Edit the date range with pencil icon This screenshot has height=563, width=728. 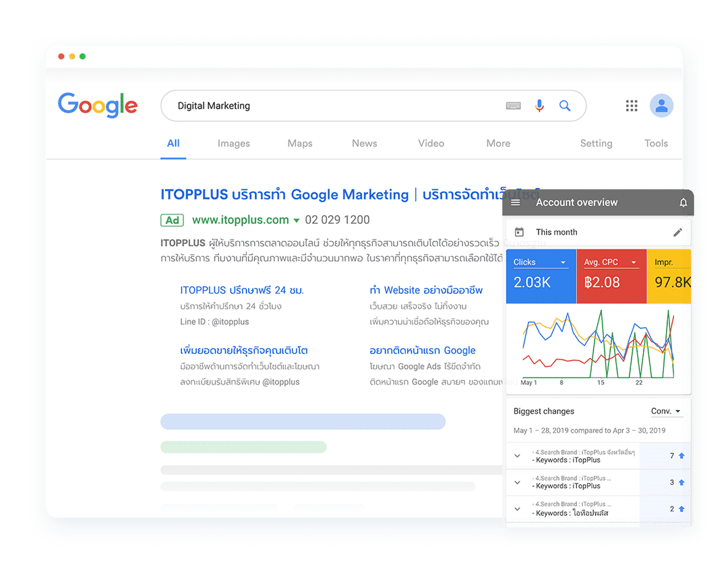pos(677,232)
